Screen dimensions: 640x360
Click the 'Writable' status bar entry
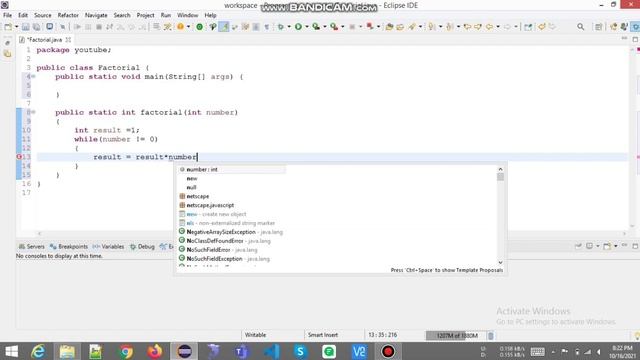point(256,335)
